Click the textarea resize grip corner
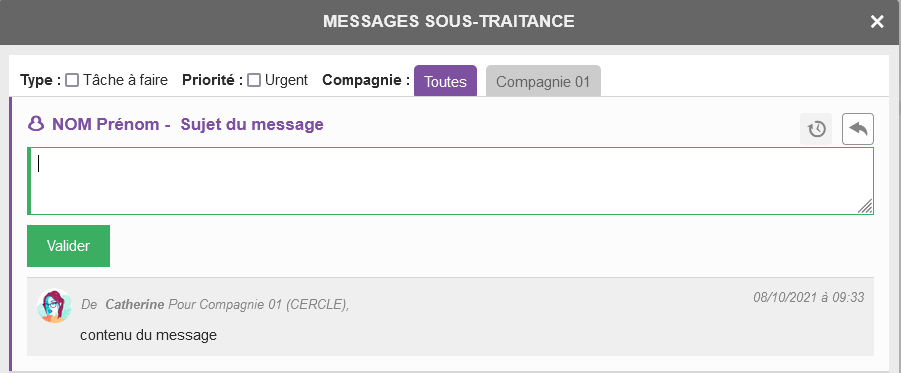Screen dimensions: 901x373 pyautogui.click(x=865, y=206)
